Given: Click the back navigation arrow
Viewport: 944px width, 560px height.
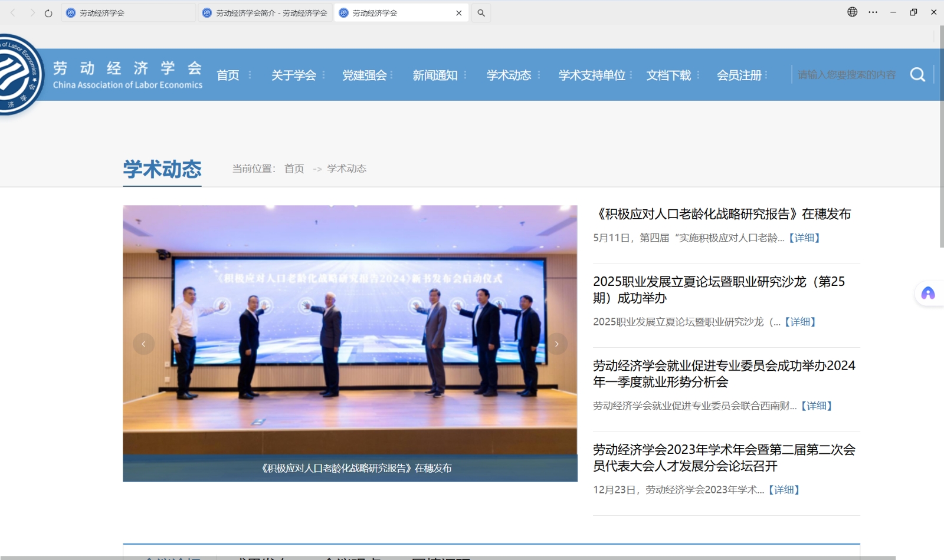Looking at the screenshot, I should [12, 12].
